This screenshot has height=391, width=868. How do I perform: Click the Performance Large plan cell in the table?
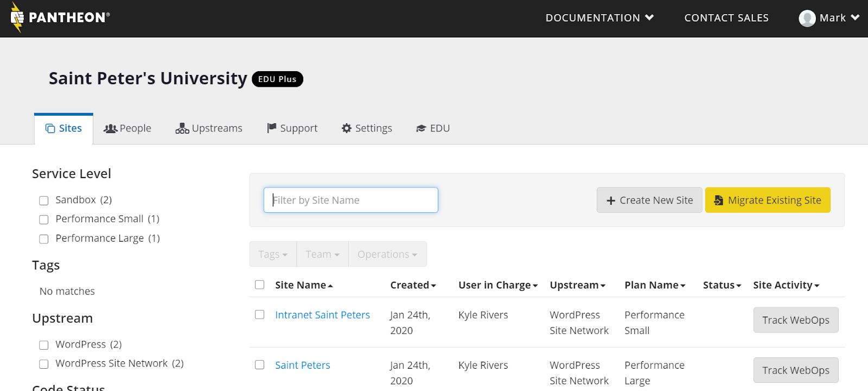(654, 373)
